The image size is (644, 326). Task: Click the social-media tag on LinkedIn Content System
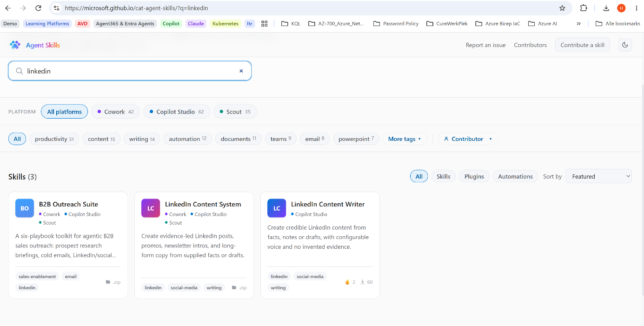coord(184,287)
